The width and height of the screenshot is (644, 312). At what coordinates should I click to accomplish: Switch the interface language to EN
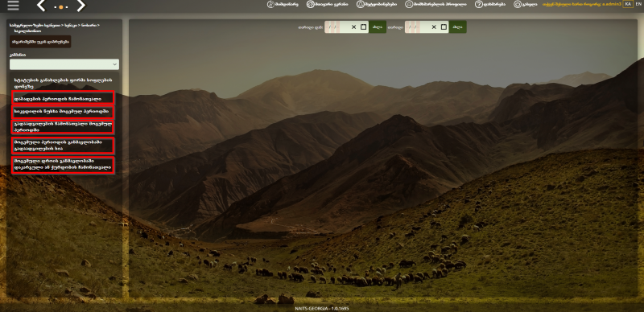click(638, 4)
